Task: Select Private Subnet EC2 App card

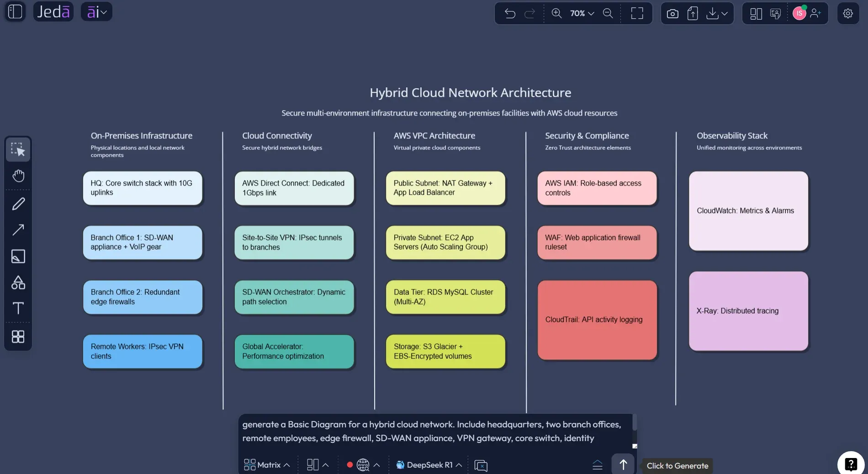Action: pyautogui.click(x=445, y=242)
